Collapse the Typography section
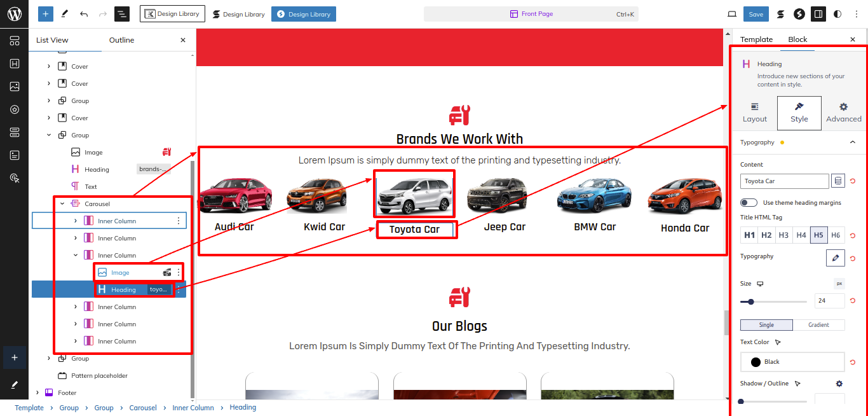Image resolution: width=868 pixels, height=416 pixels. tap(853, 142)
